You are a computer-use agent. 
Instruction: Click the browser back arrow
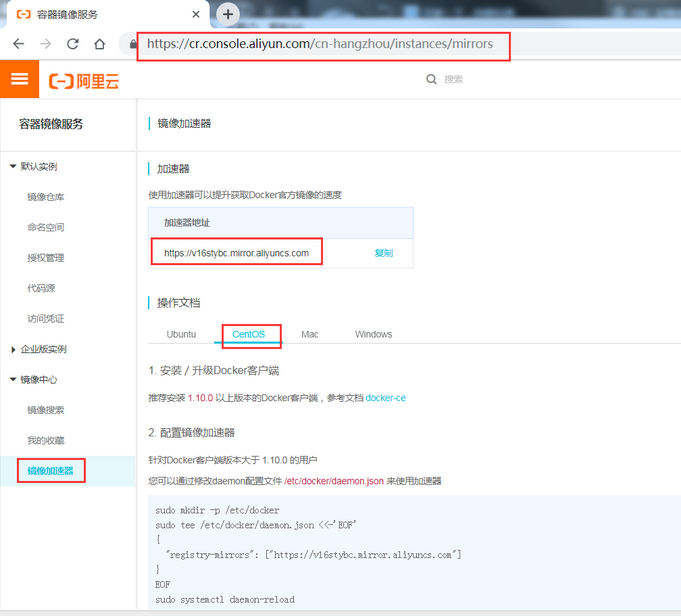tap(19, 44)
